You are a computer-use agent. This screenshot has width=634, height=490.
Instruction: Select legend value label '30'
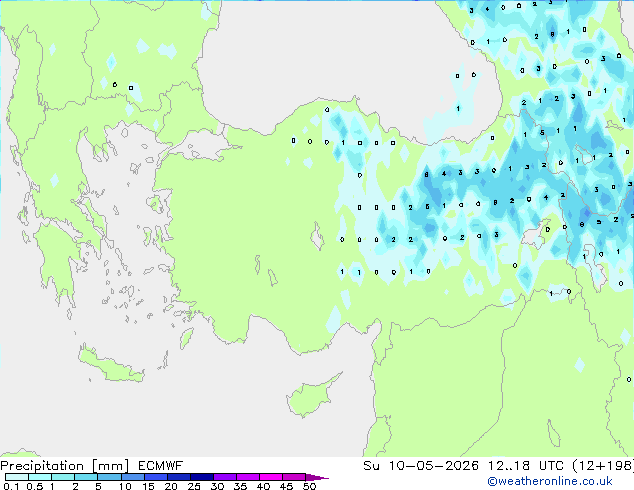pos(217,486)
